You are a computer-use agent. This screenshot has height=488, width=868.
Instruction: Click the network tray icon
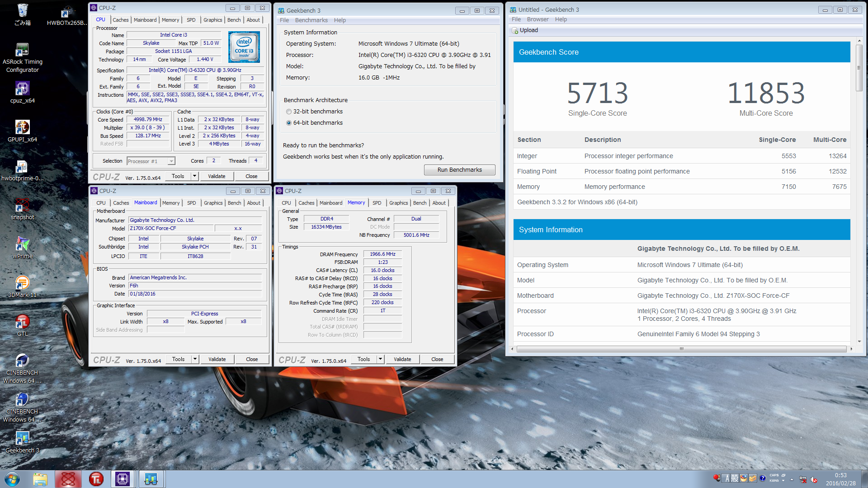click(803, 479)
